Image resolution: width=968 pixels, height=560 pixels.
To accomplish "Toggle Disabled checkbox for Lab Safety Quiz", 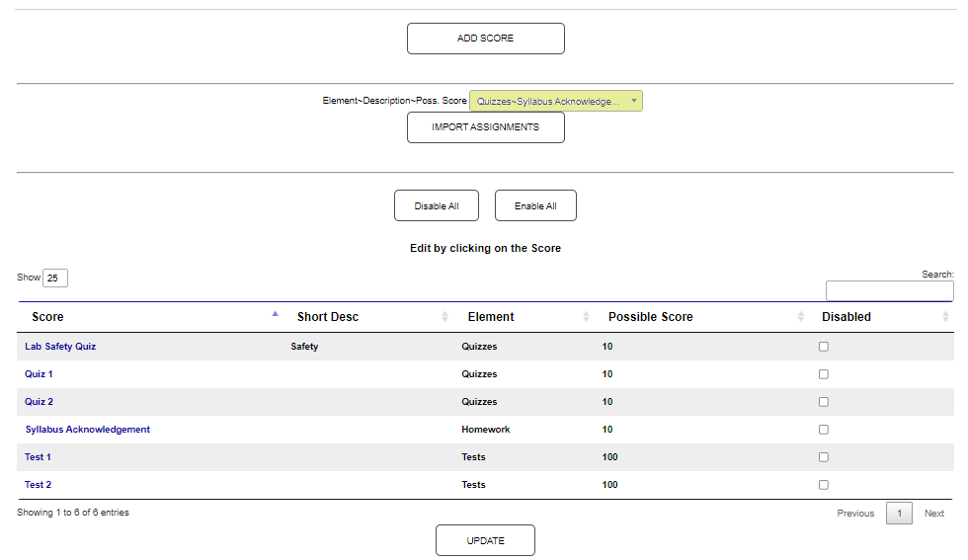I will coord(824,347).
